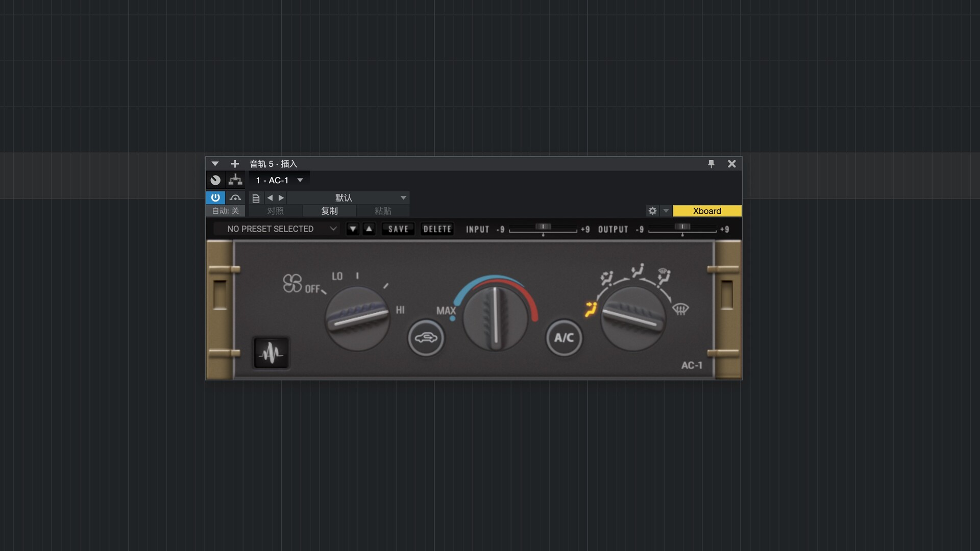Go to previous preset arrow
The width and height of the screenshot is (980, 551).
click(x=269, y=198)
